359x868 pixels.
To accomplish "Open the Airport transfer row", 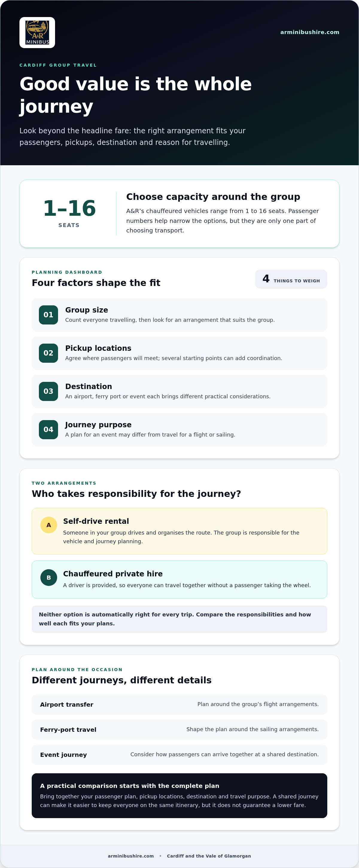I will click(180, 705).
